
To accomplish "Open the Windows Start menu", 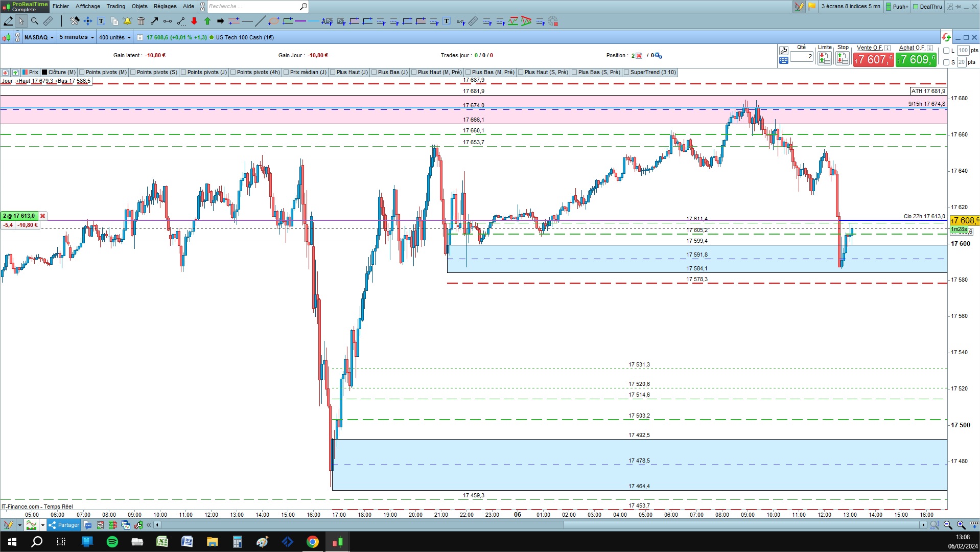I will (12, 542).
